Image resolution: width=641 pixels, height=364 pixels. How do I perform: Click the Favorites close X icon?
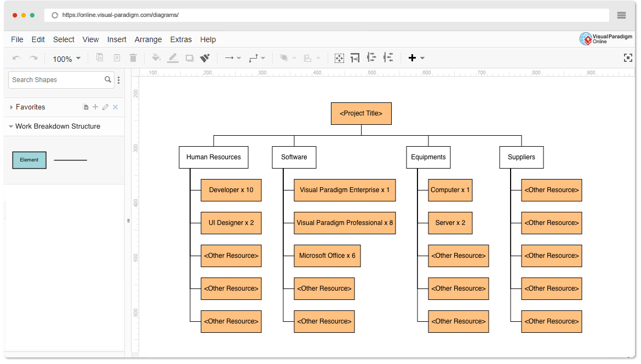tap(115, 107)
